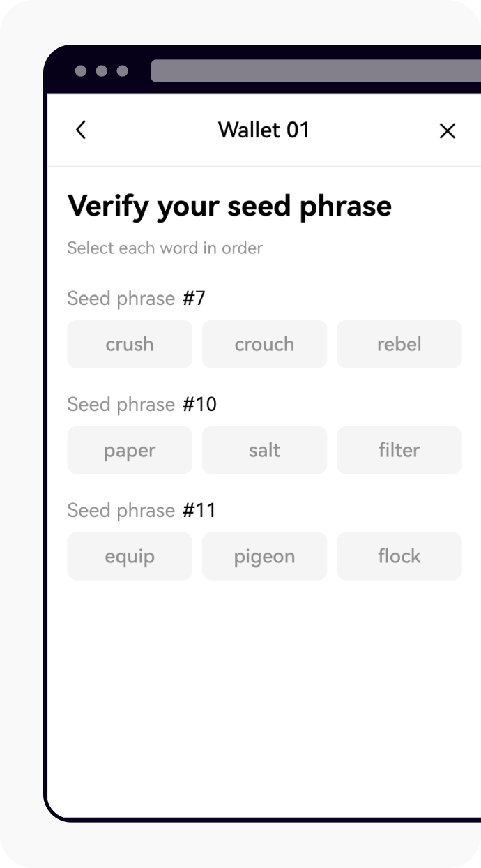Go back using the left arrow
The image size is (481, 868).
click(81, 130)
